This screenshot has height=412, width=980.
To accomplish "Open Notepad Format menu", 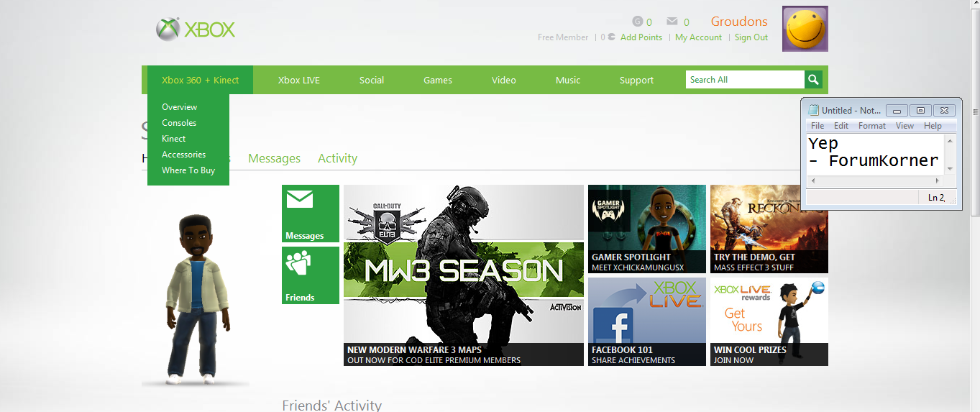I will pos(872,126).
